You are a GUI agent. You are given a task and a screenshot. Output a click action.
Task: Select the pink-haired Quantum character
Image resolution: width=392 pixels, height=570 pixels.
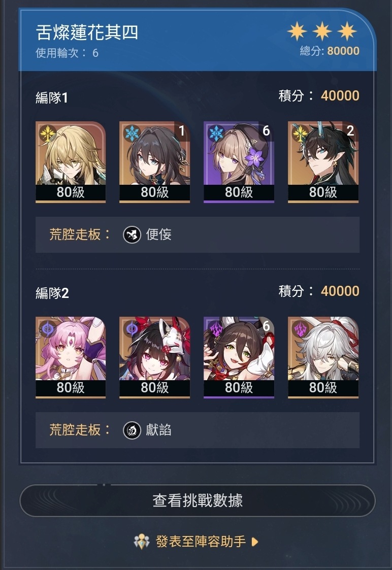tap(71, 357)
